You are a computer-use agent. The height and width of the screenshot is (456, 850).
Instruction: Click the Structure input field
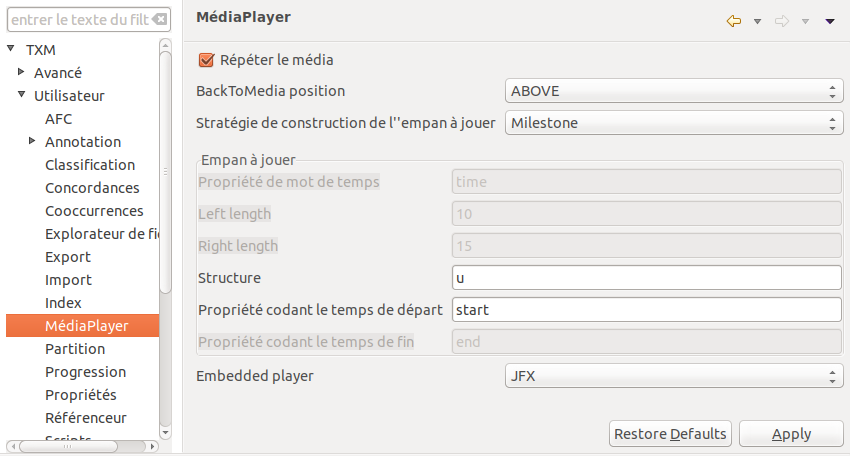pyautogui.click(x=645, y=277)
